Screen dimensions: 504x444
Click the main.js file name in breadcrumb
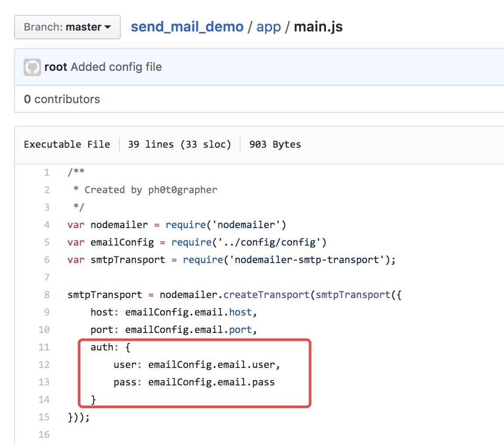tap(318, 27)
